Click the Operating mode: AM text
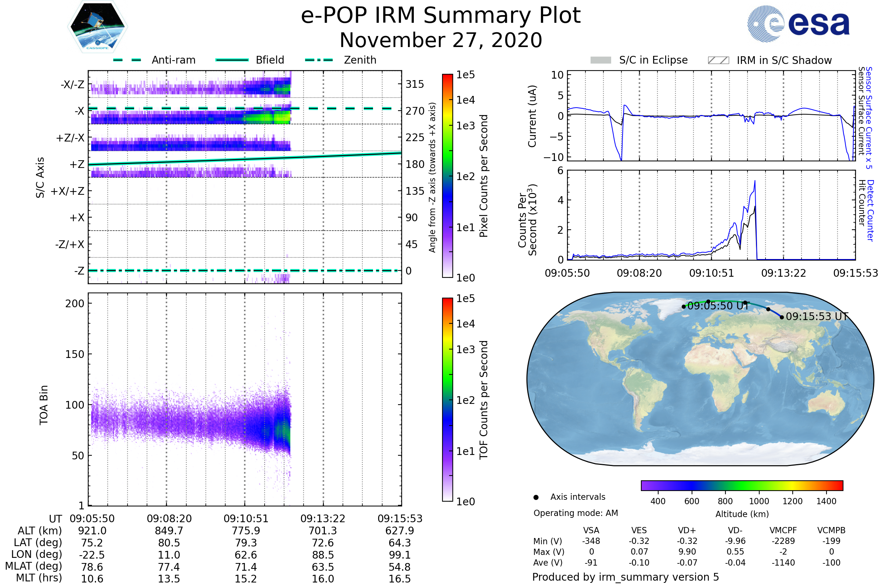Image resolution: width=882 pixels, height=588 pixels. [x=576, y=513]
